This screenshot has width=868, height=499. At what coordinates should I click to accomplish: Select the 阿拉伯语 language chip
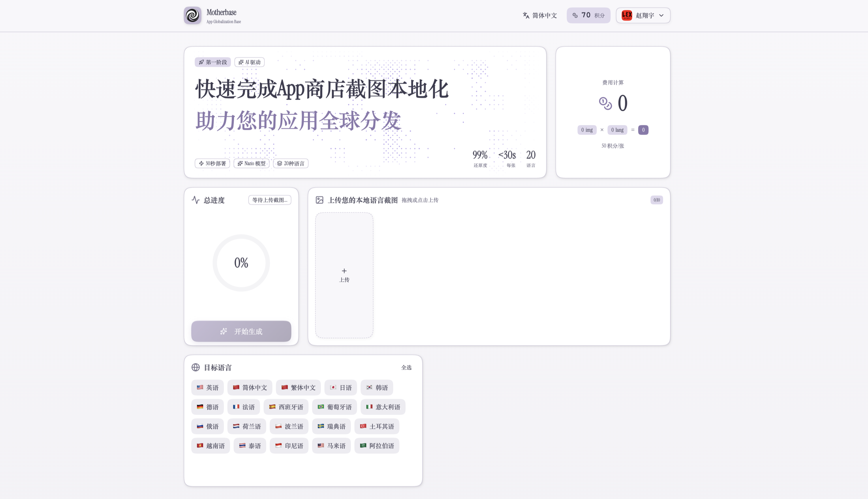(377, 446)
